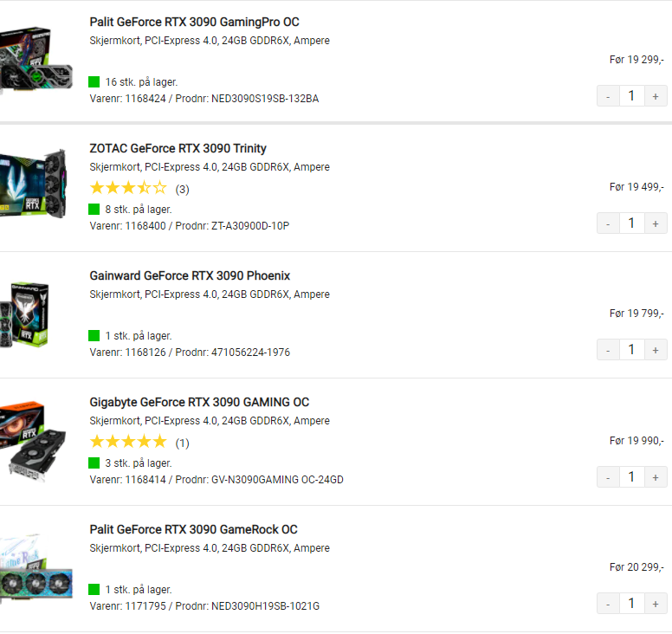The image size is (672, 634).
Task: View five-star rating for Gigabyte GAMING OC
Action: (139, 442)
